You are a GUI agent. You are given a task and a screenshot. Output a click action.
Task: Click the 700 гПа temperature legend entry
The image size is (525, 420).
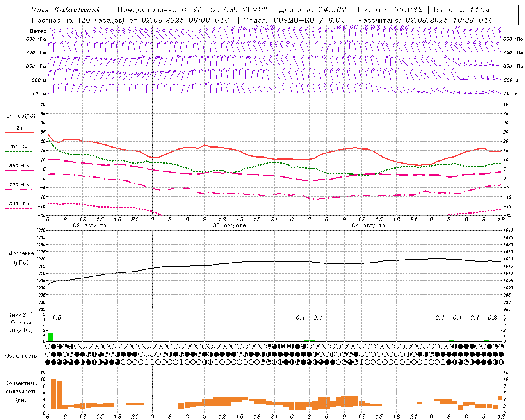tap(19, 185)
